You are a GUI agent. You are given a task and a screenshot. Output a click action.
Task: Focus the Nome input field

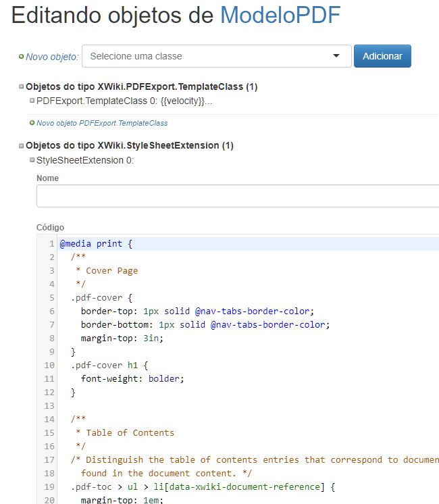click(x=238, y=196)
